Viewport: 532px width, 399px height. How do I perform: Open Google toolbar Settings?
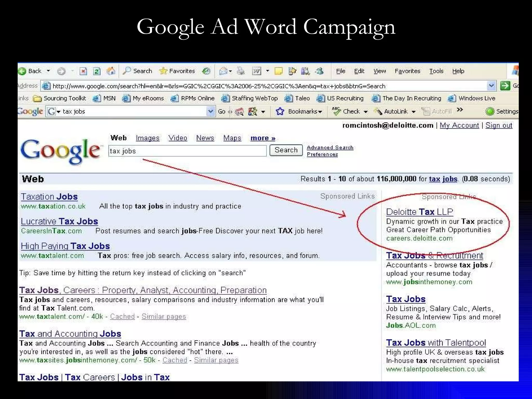coord(502,111)
